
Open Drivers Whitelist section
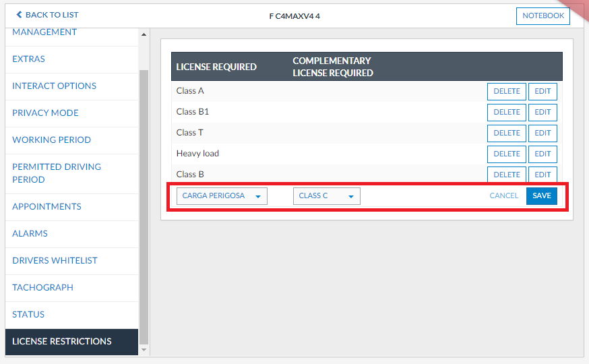55,261
